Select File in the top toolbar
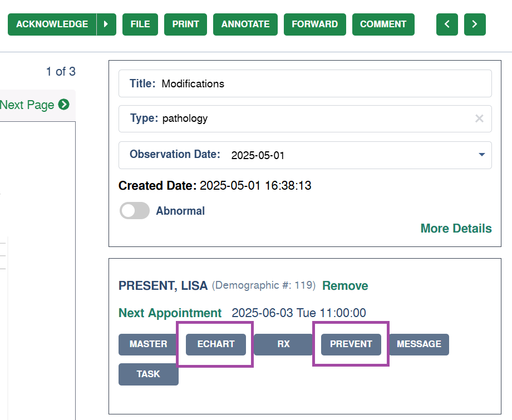The width and height of the screenshot is (512, 420). (140, 24)
